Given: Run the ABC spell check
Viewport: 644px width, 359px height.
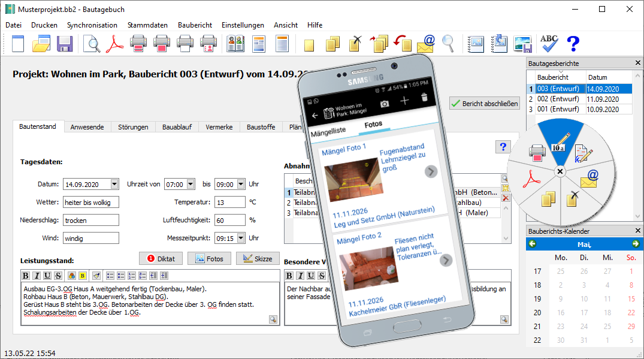Looking at the screenshot, I should [549, 42].
